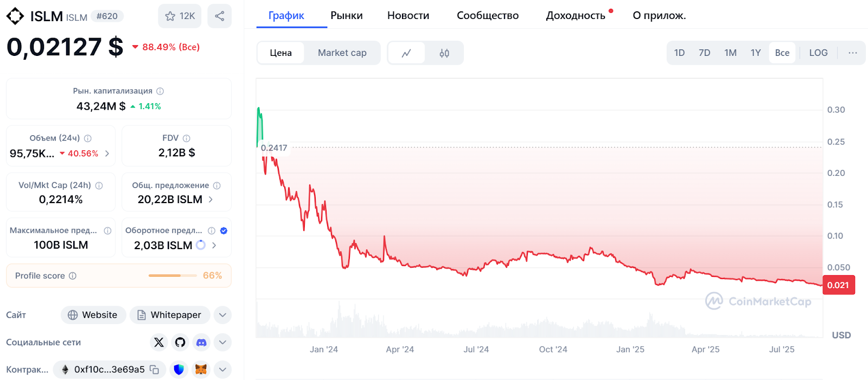Click the 0,02127 $ price heading
This screenshot has width=868, height=380.
[x=65, y=47]
